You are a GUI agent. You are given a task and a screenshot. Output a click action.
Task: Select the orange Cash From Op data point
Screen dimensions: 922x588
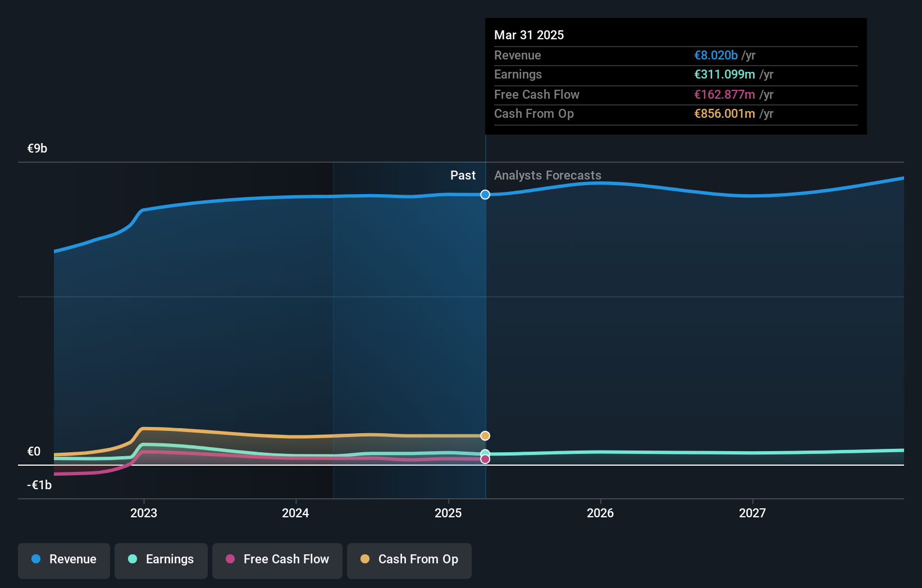coord(485,436)
